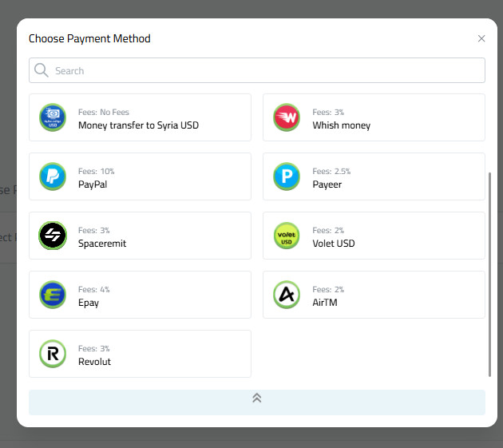
Task: Click the Volet USD logo icon
Action: (x=287, y=236)
